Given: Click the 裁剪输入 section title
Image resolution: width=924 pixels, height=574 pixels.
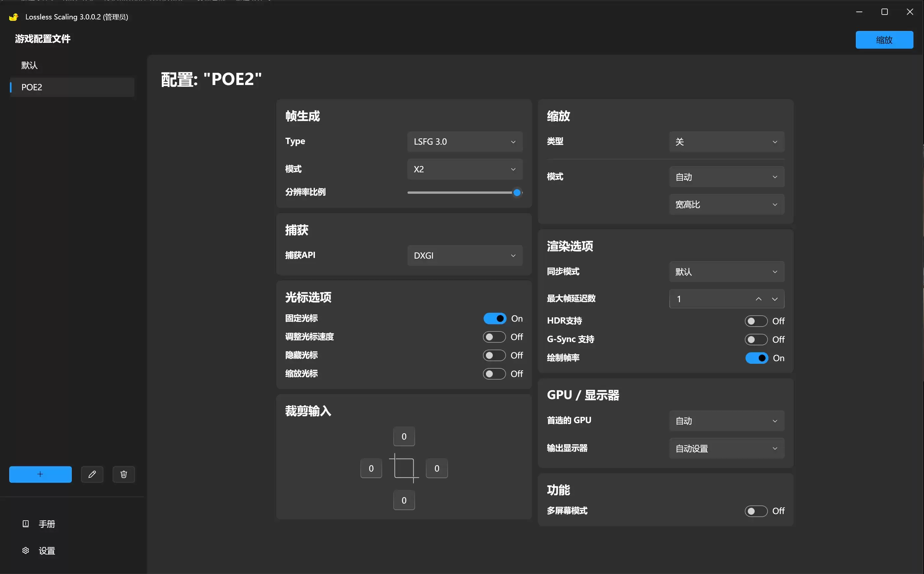Looking at the screenshot, I should 309,411.
